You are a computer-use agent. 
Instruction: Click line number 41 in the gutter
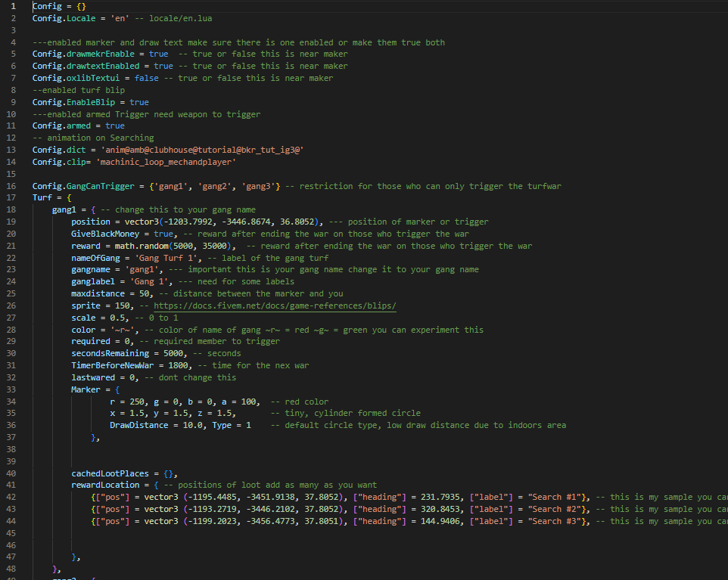tap(11, 485)
